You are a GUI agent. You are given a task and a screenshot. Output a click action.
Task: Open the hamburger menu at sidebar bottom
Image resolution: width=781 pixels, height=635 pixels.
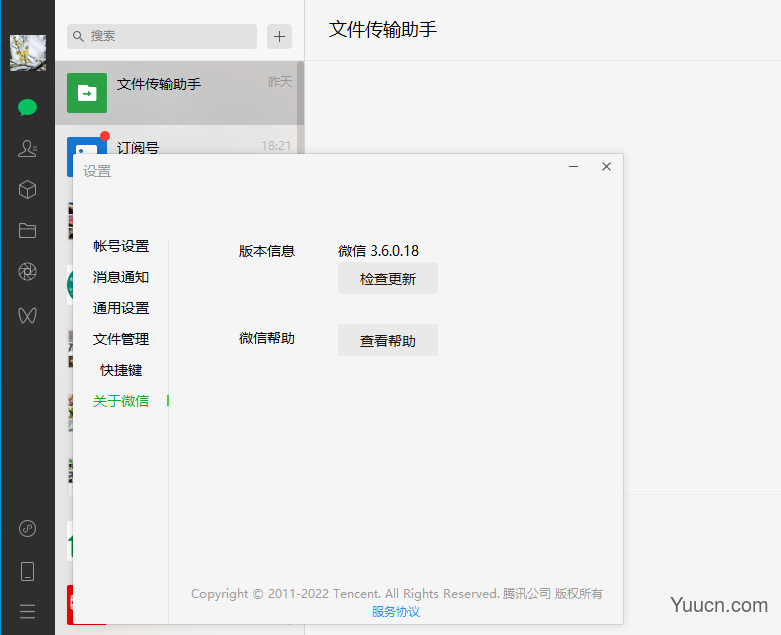point(27,611)
